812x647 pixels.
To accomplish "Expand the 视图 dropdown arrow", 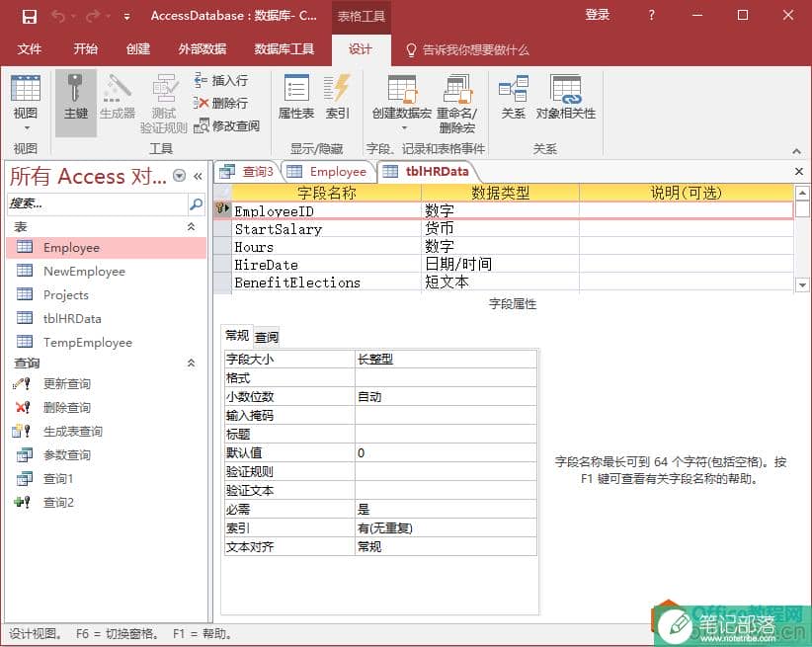I will coord(26,127).
